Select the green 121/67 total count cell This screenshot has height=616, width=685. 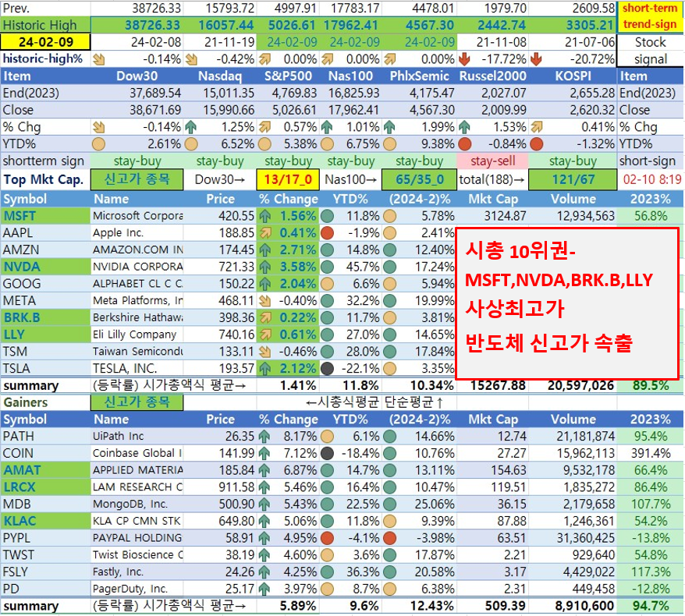tap(573, 179)
